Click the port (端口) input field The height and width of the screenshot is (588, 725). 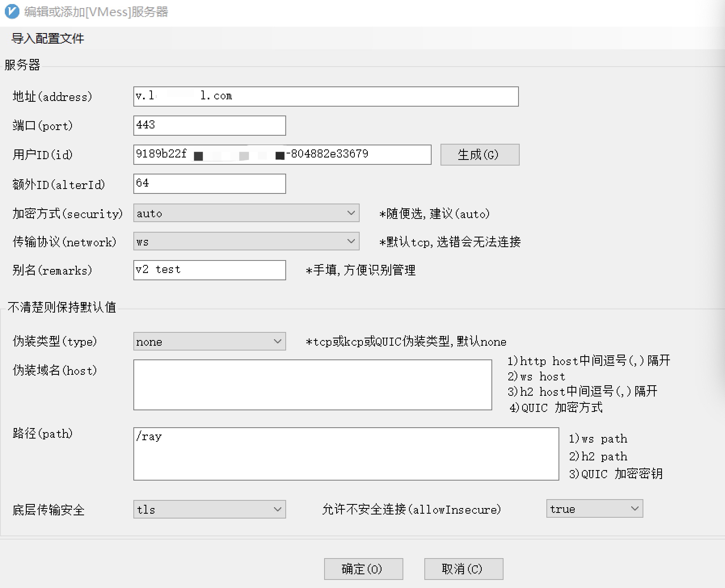point(209,126)
